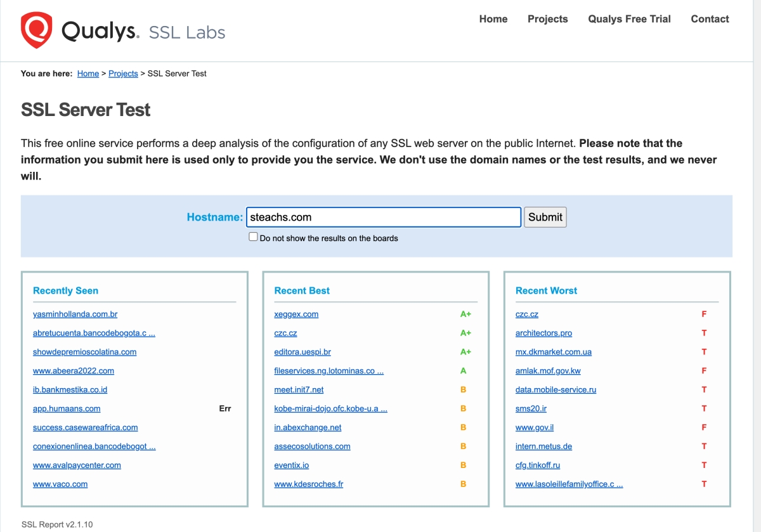The width and height of the screenshot is (761, 532).
Task: Open www.vaco.com recently seen link
Action: click(x=60, y=484)
